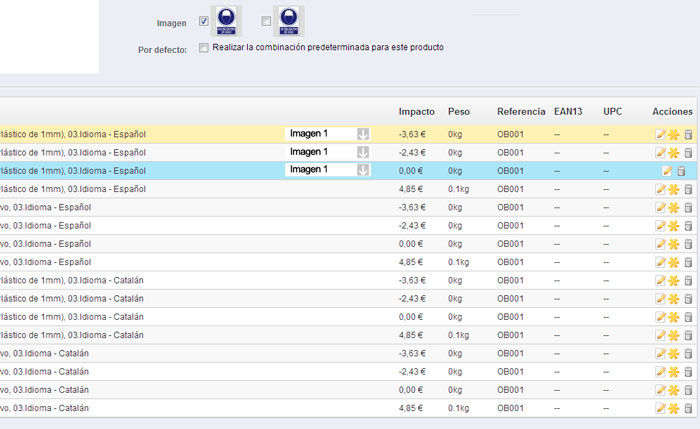Enable 'Realizar la combinación predeterminada' checkbox
The height and width of the screenshot is (429, 700).
204,48
